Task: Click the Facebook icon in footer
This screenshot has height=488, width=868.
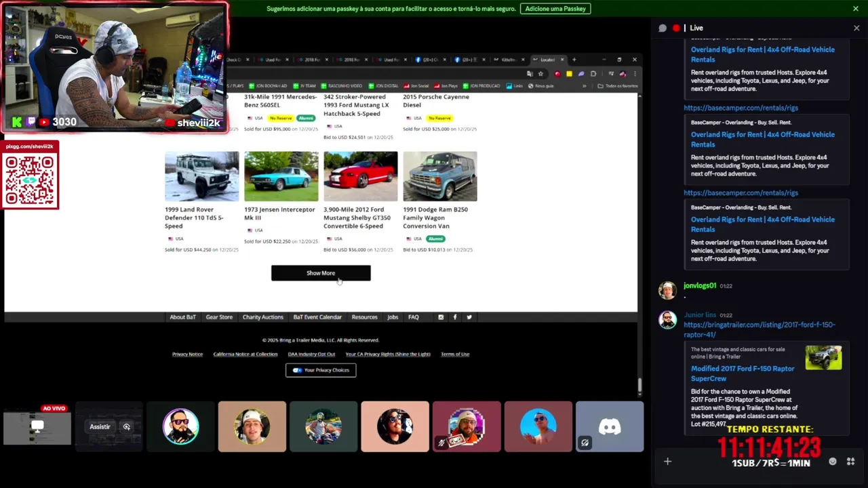Action: tap(455, 317)
